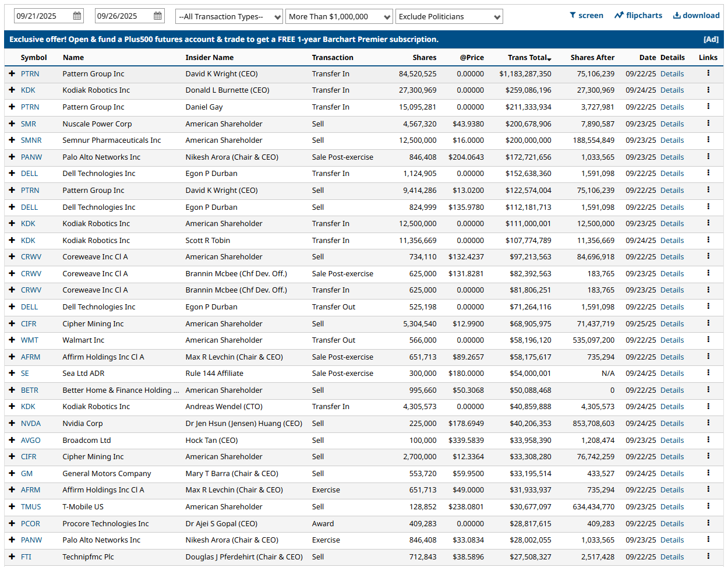
Task: Open the All Transaction Types dropdown
Action: pyautogui.click(x=229, y=16)
